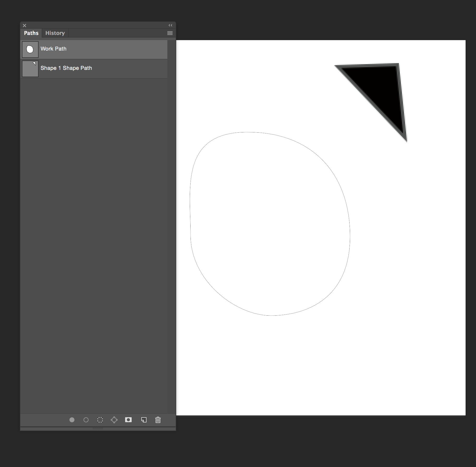Create a new path
Screen dimensions: 476x467
pos(144,420)
